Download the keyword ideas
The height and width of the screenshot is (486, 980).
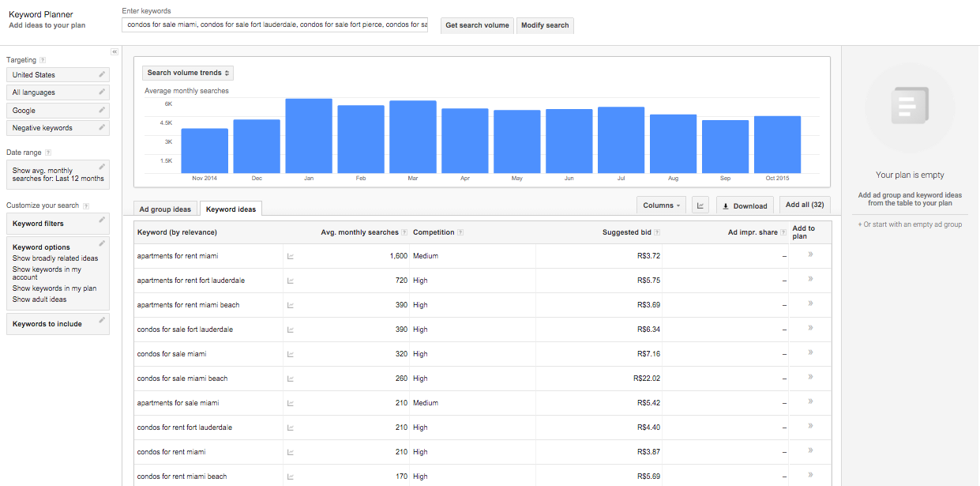[x=745, y=205]
